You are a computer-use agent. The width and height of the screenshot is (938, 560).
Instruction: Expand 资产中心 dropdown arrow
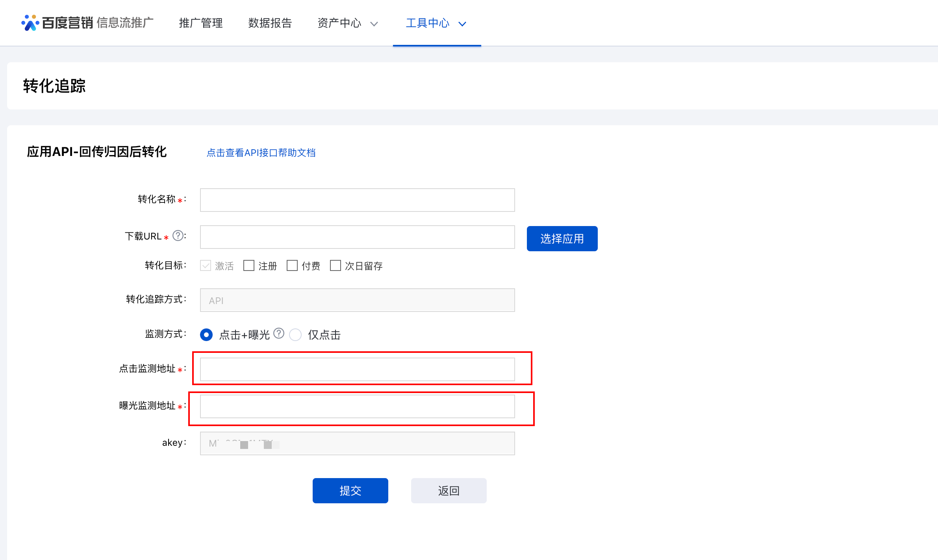pyautogui.click(x=374, y=24)
